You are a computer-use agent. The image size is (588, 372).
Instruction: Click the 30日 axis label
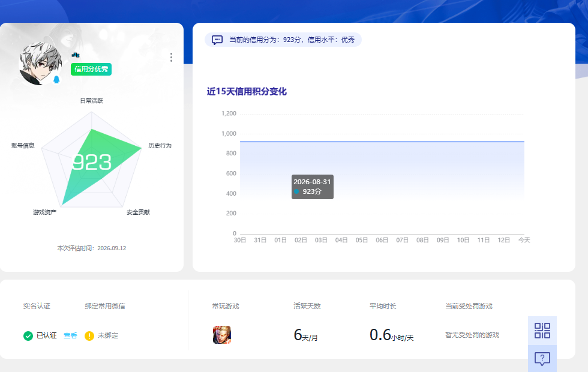pos(240,240)
